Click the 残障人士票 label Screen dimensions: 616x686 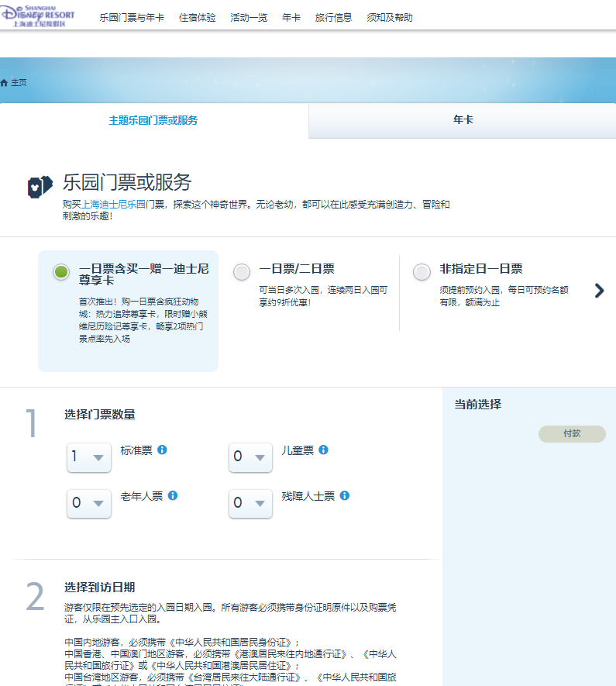(x=308, y=496)
